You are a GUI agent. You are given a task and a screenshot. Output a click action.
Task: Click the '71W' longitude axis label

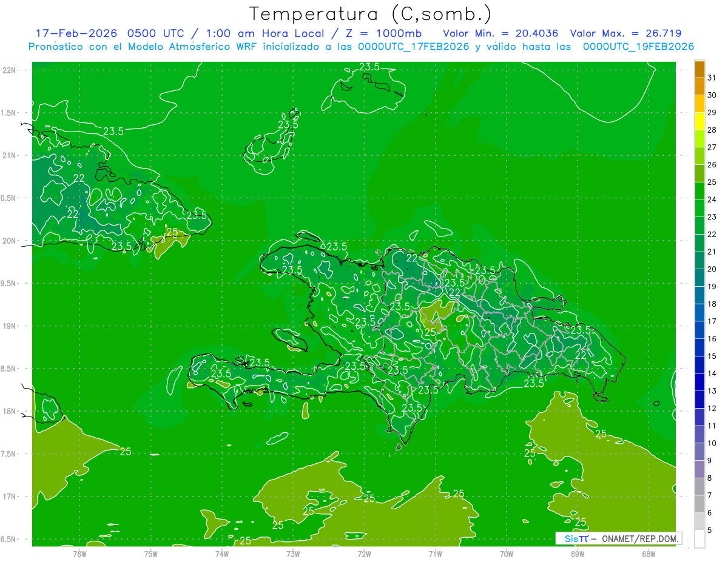click(x=435, y=554)
